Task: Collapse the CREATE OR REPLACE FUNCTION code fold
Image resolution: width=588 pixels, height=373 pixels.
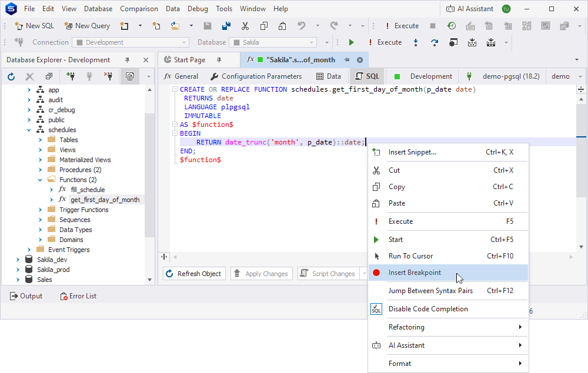Action: (x=175, y=89)
